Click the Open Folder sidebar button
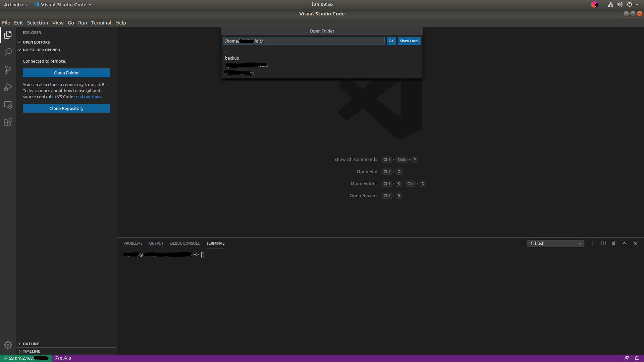 66,73
